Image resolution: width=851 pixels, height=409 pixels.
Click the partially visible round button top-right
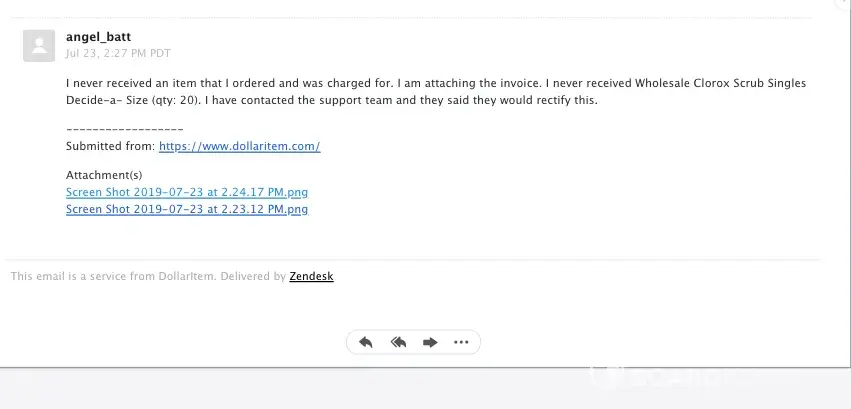[x=843, y=4]
